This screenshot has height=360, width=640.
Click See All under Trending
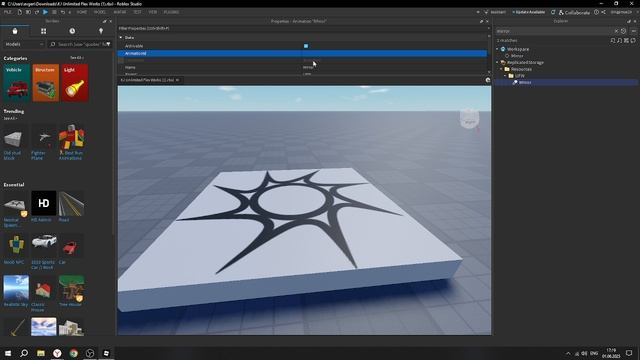(10, 118)
